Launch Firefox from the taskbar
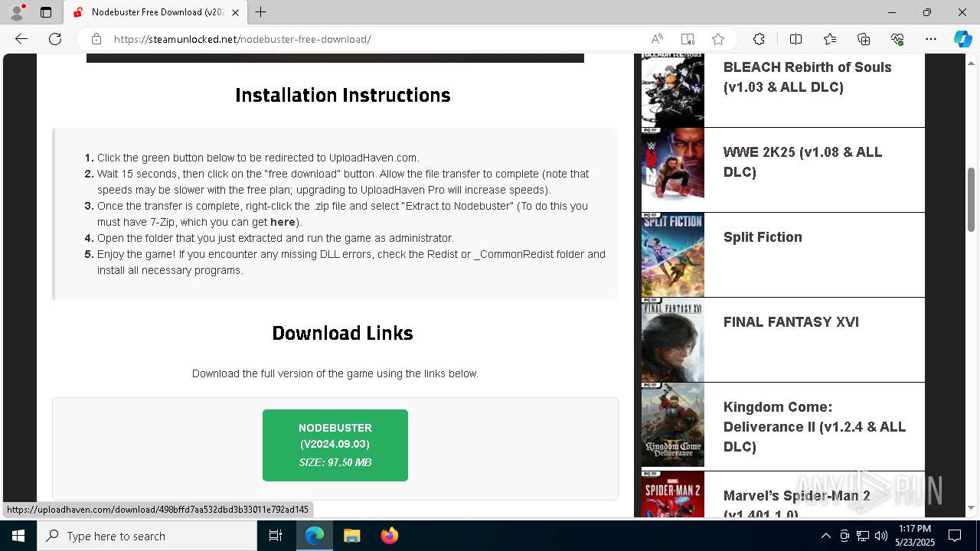 tap(389, 536)
